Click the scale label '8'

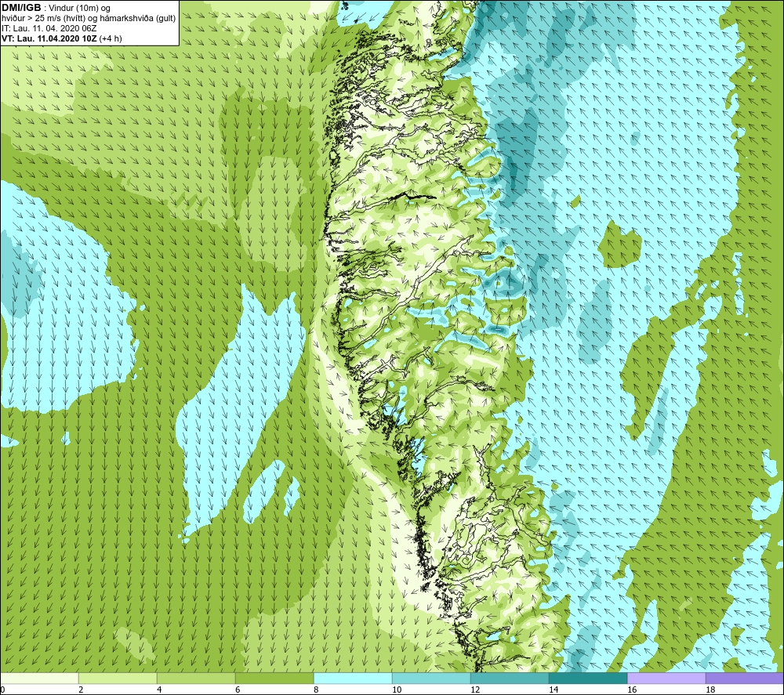(x=316, y=690)
